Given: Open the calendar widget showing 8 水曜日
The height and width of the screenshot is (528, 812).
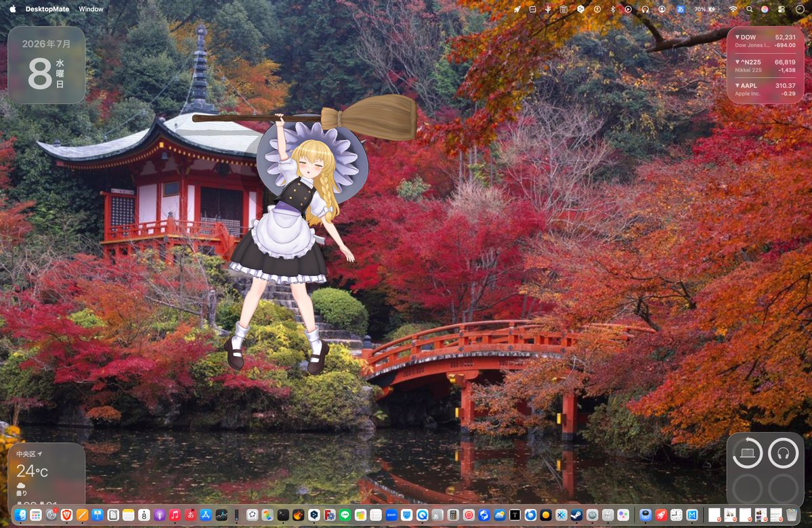Looking at the screenshot, I should pos(47,65).
